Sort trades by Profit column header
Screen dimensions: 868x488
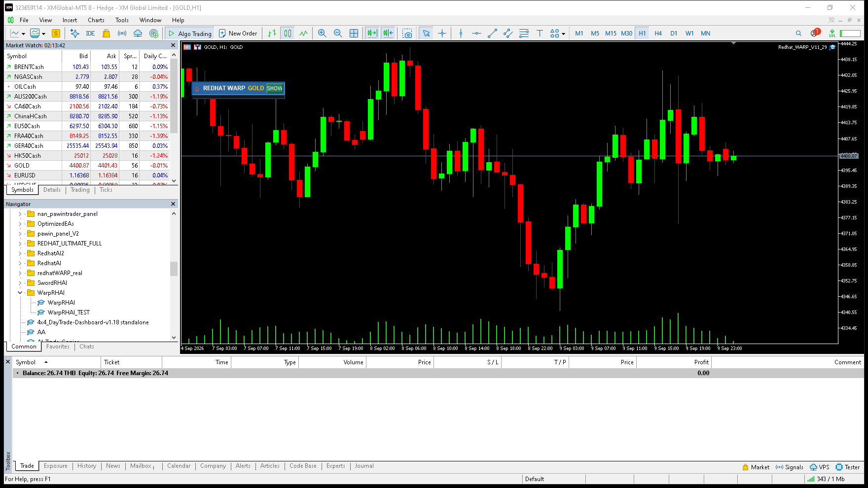[673, 362]
